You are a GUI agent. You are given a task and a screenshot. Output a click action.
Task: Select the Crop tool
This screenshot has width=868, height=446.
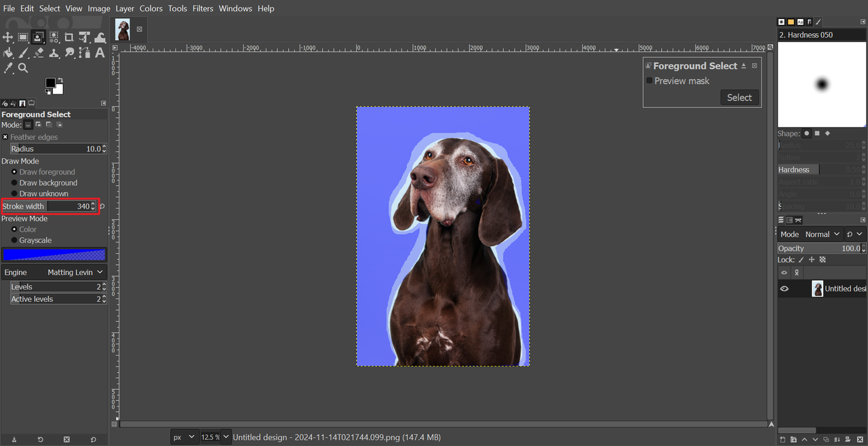(x=68, y=37)
